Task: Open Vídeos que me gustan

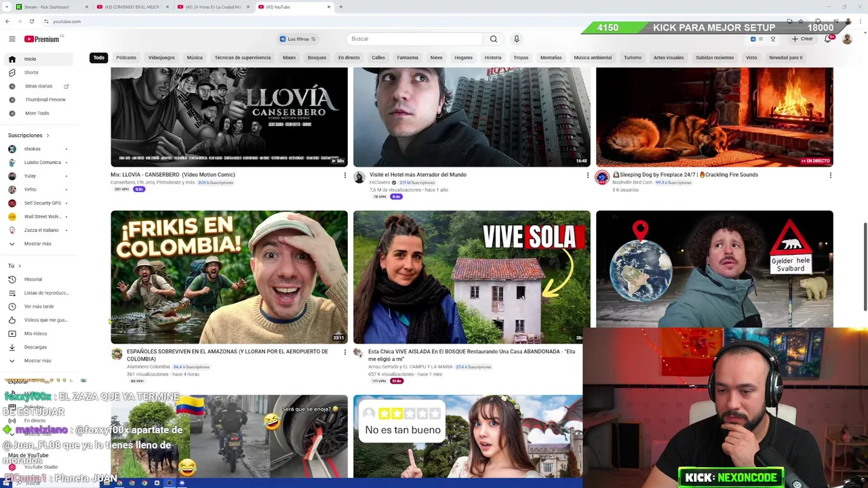Action: 44,320
